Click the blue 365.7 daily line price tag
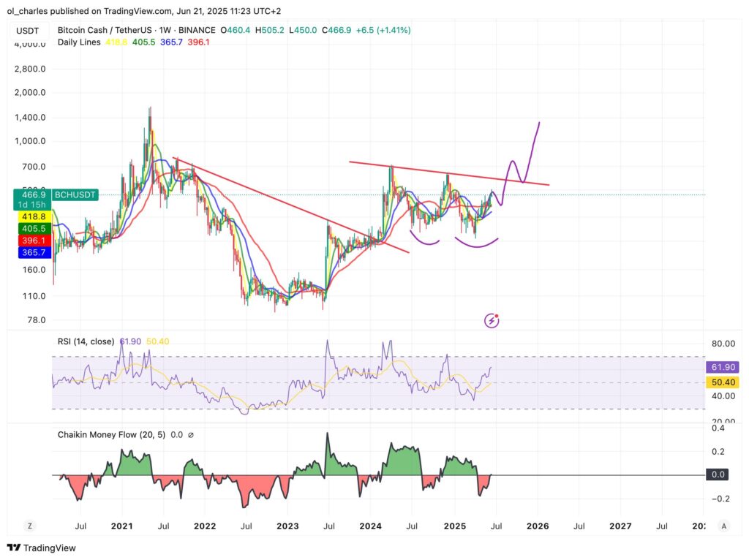The height and width of the screenshot is (560, 749). pyautogui.click(x=34, y=251)
